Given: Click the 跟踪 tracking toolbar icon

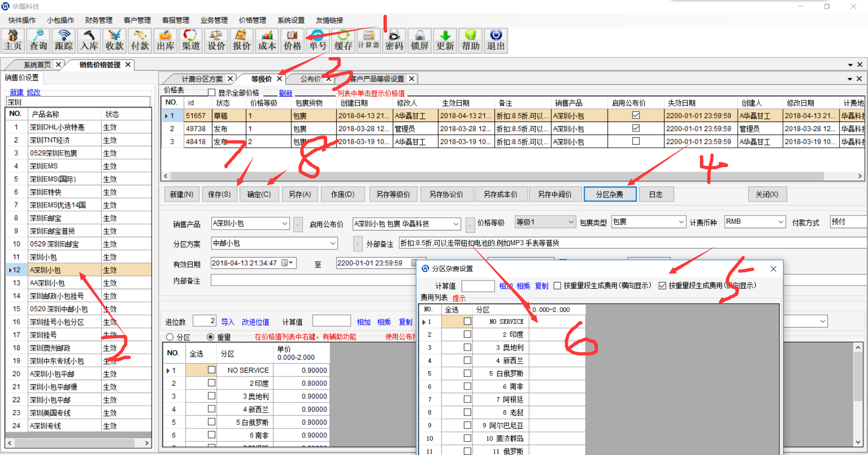Looking at the screenshot, I should tap(64, 41).
